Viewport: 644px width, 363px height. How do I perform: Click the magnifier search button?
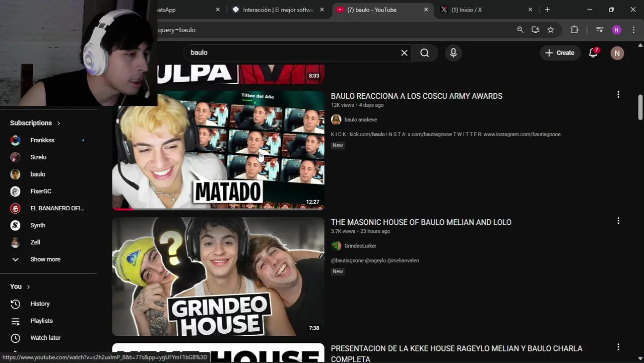pyautogui.click(x=425, y=52)
